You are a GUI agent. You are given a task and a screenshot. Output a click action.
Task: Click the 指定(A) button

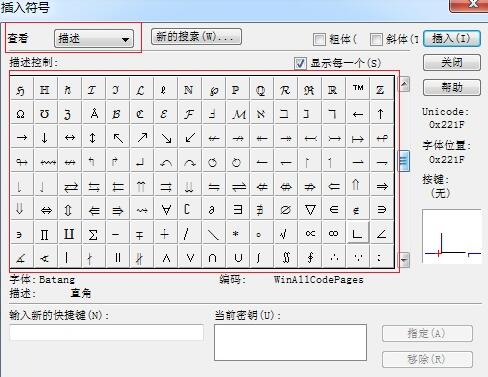click(x=427, y=333)
